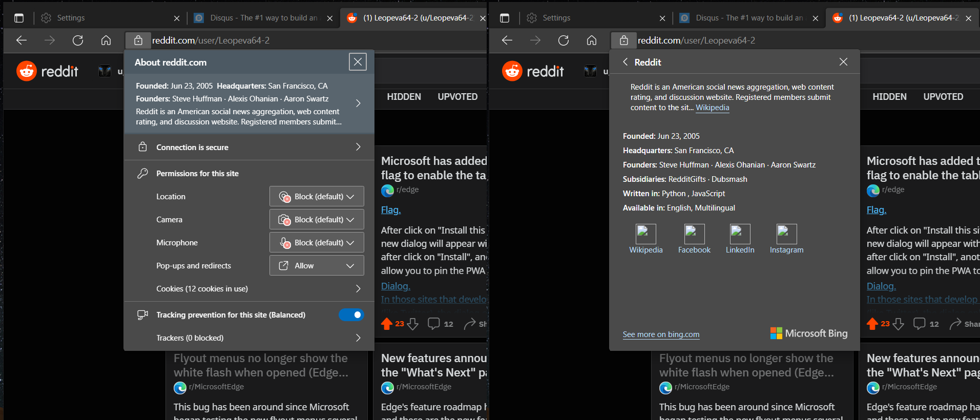Open the Instagram icon in the Reddit panel
The image size is (980, 420).
pyautogui.click(x=786, y=234)
